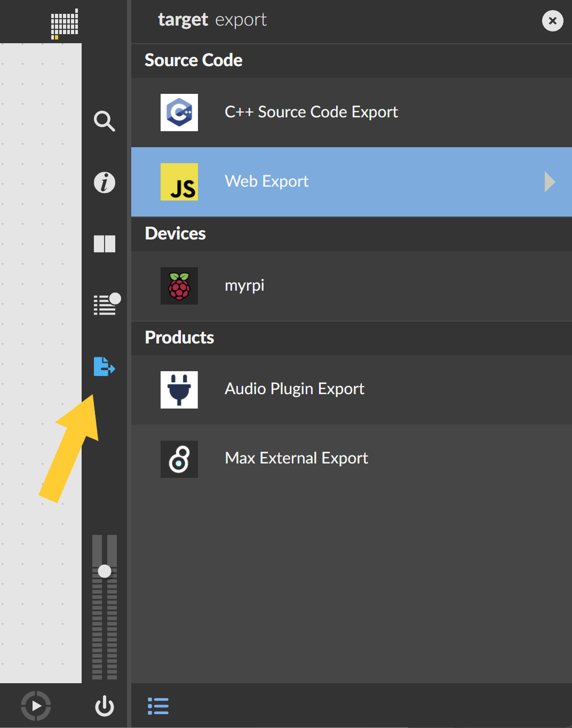Click the output volume slider knob
The height and width of the screenshot is (728, 572).
point(105,571)
